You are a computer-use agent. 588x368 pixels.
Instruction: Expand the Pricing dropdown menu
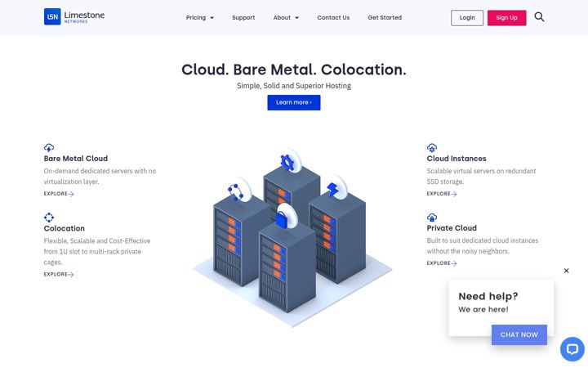[x=200, y=18]
